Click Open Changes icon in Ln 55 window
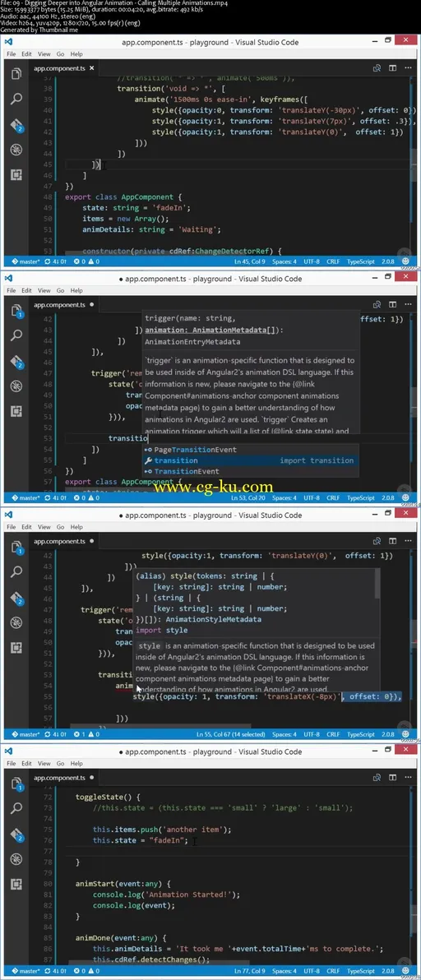Image resolution: width=421 pixels, height=980 pixels. point(377,541)
